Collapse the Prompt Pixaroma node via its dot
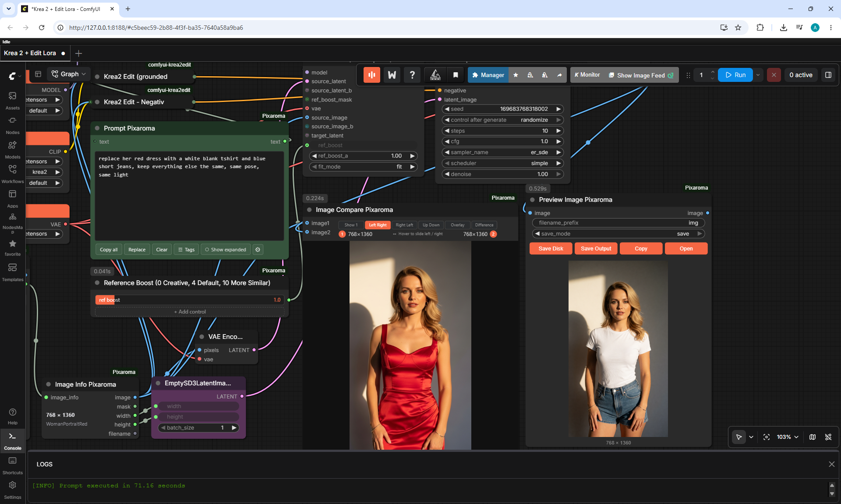 pyautogui.click(x=97, y=128)
